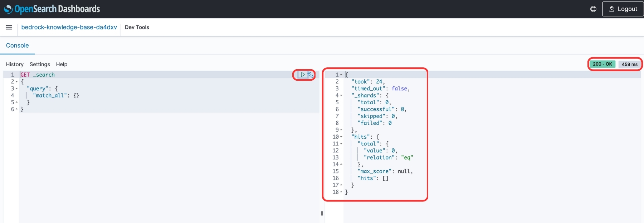
Task: Click the 459 ms response time badge
Action: [629, 64]
